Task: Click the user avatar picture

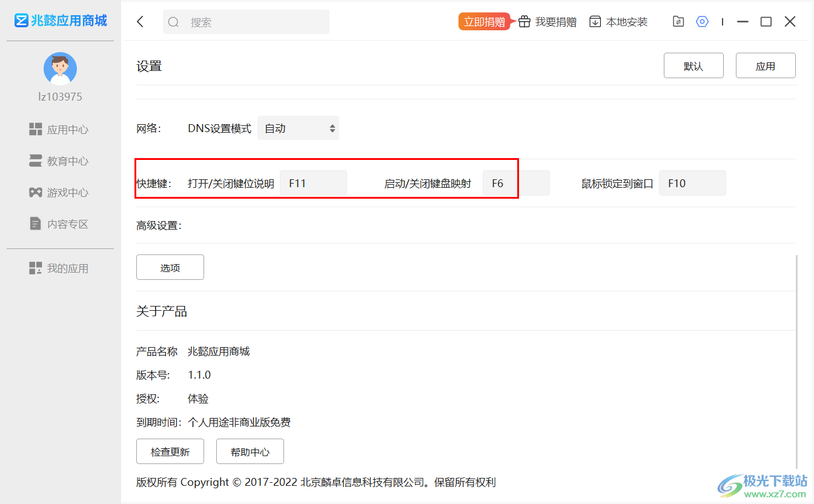Action: [x=60, y=68]
